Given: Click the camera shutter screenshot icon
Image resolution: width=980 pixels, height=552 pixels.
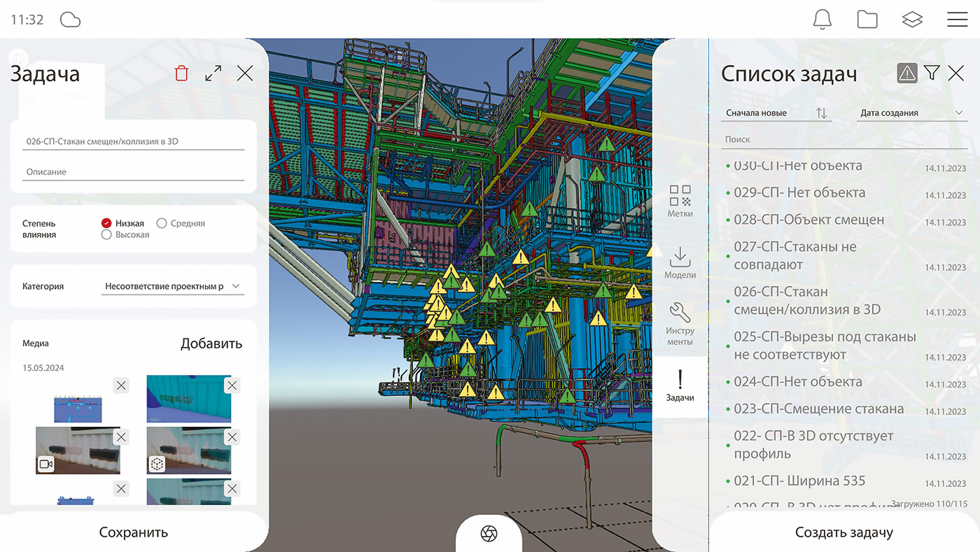Looking at the screenshot, I should (x=489, y=534).
